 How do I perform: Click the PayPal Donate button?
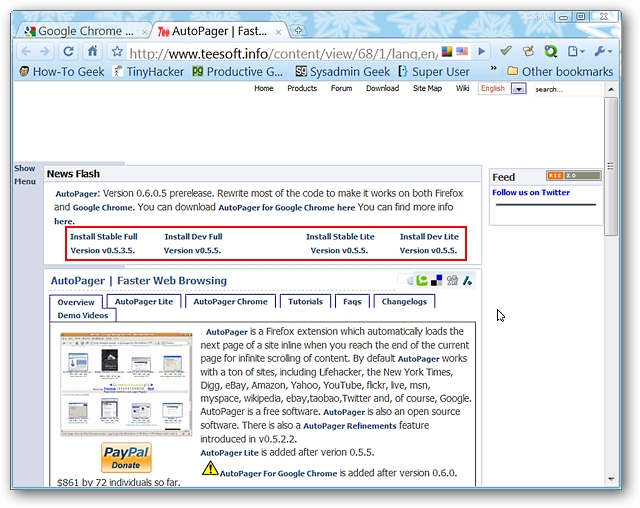click(126, 457)
